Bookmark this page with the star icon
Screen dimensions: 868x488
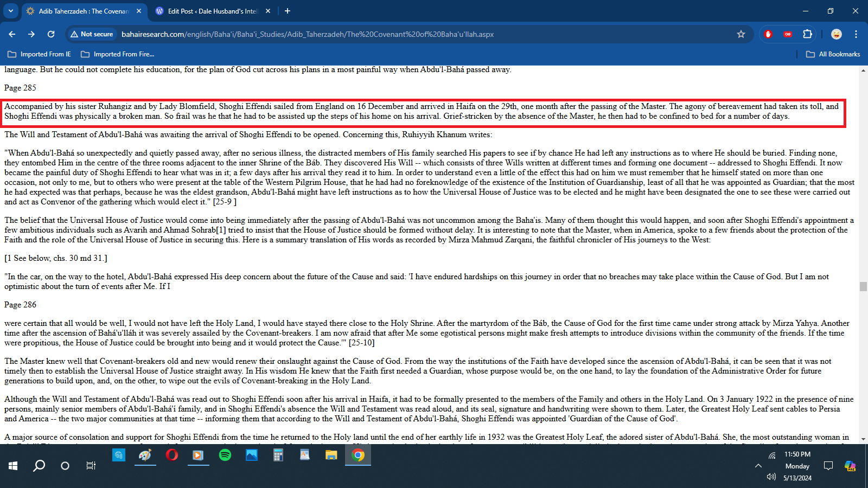(741, 34)
